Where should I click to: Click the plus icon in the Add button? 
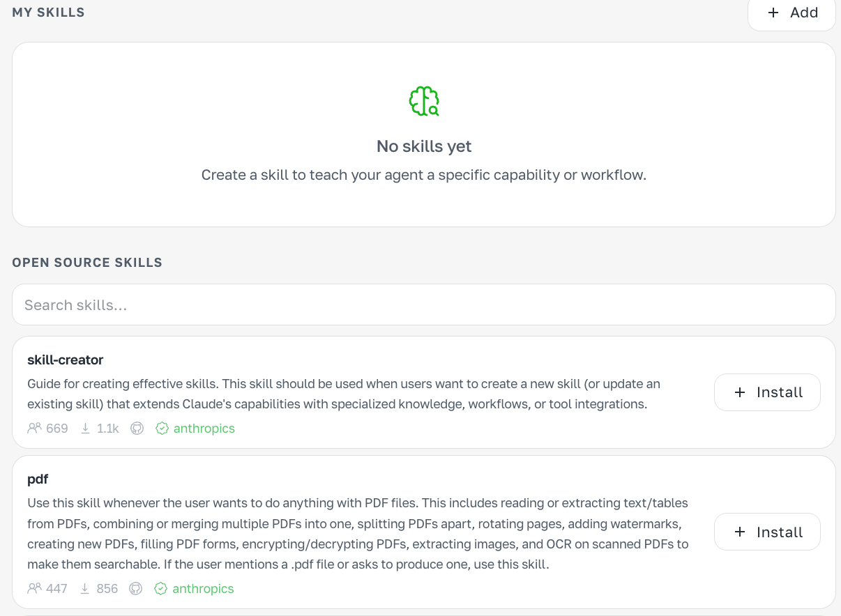(773, 13)
